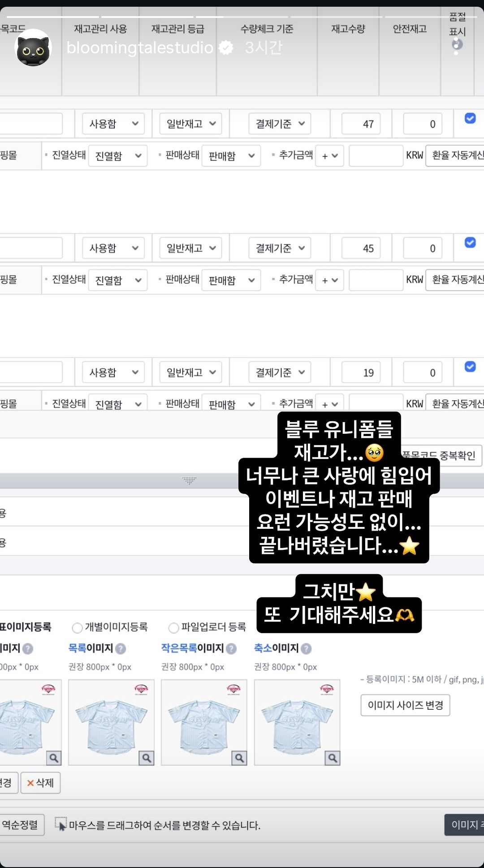Click the 안전재고 field in the 45-stock row
Viewport: 484px width, 868px height.
pos(423,248)
